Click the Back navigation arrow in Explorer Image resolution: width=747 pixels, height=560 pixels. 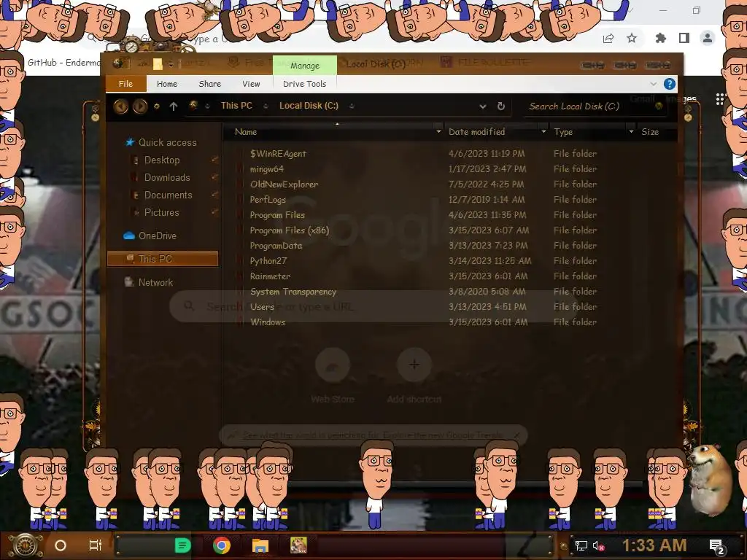(120, 106)
